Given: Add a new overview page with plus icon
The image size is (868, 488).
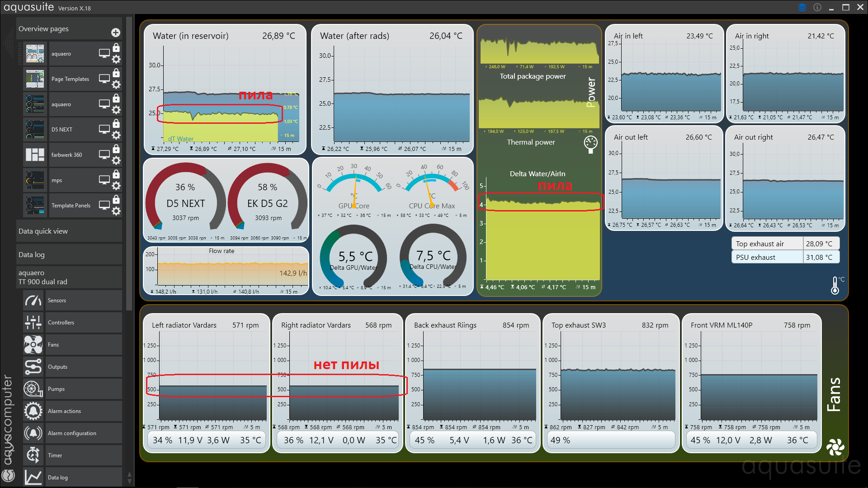Looking at the screenshot, I should click(x=116, y=33).
